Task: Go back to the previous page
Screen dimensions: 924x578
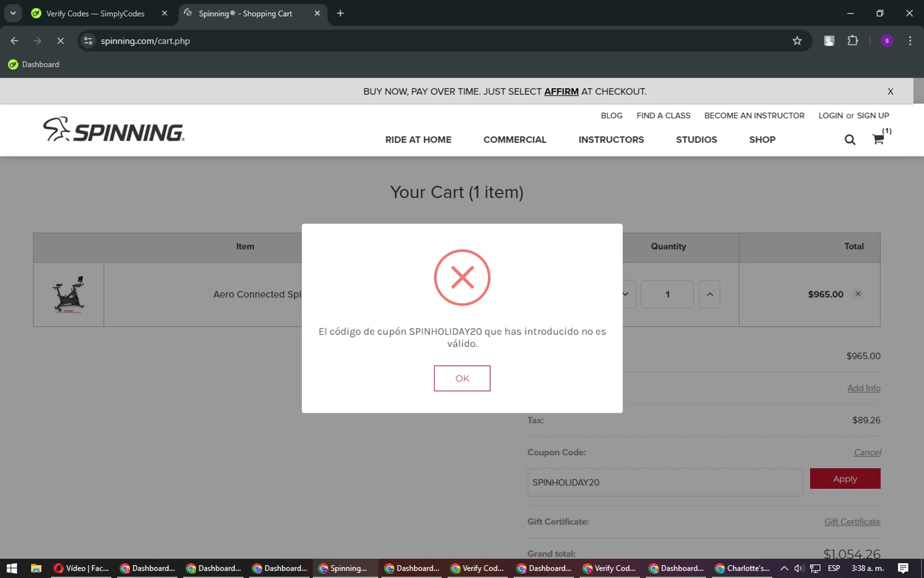Action: (15, 41)
